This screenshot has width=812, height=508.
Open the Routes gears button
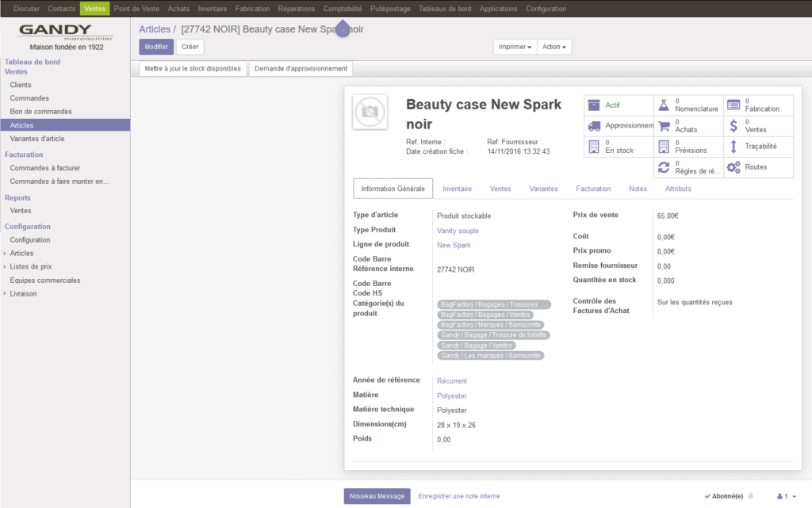[x=758, y=167]
